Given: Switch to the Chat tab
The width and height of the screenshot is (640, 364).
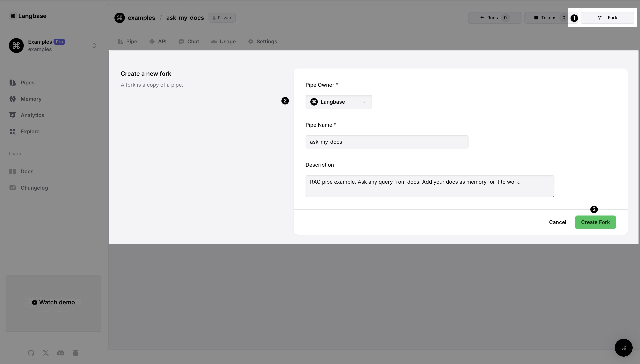Looking at the screenshot, I should 189,41.
